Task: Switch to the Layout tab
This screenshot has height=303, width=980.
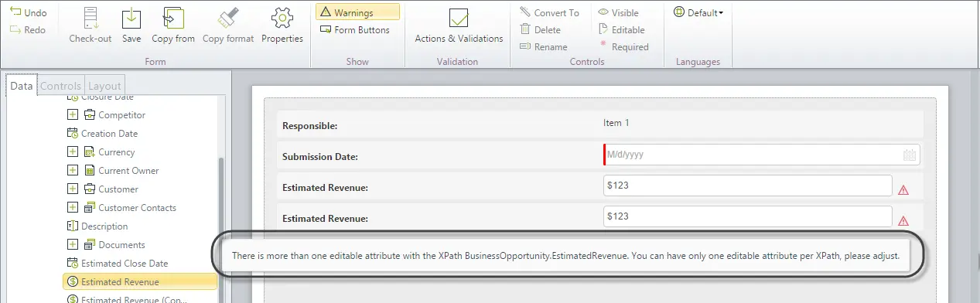Action: click(x=104, y=86)
